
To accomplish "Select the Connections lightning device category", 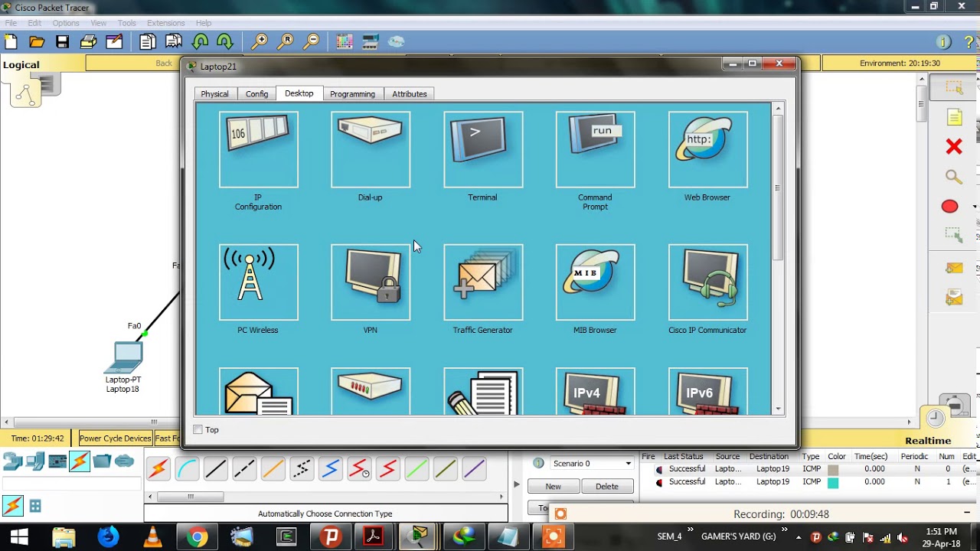I will point(80,461).
